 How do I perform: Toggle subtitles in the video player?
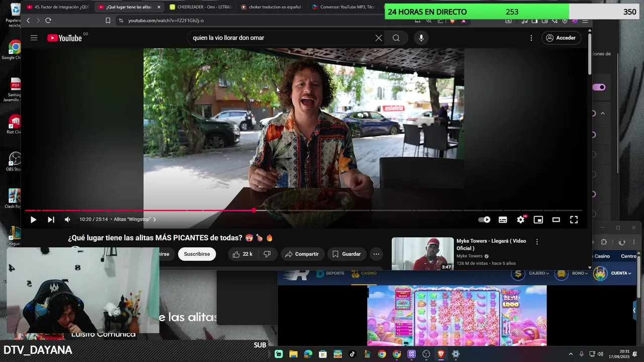click(503, 220)
